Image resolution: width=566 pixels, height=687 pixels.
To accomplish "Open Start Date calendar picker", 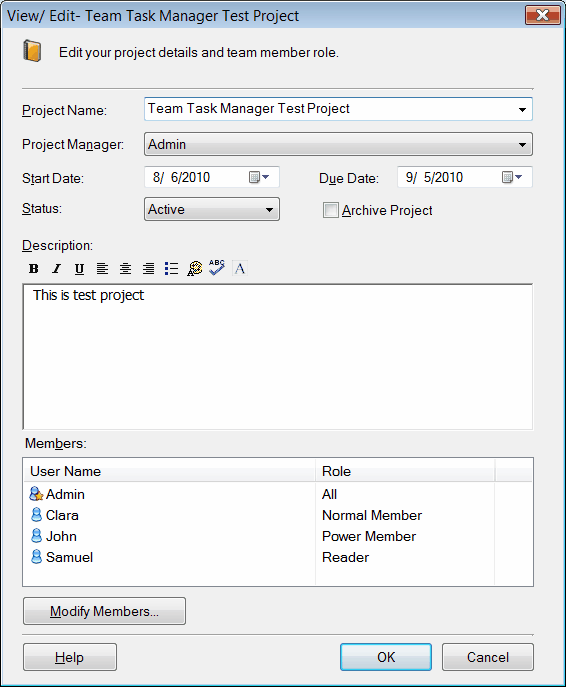I will [x=259, y=177].
